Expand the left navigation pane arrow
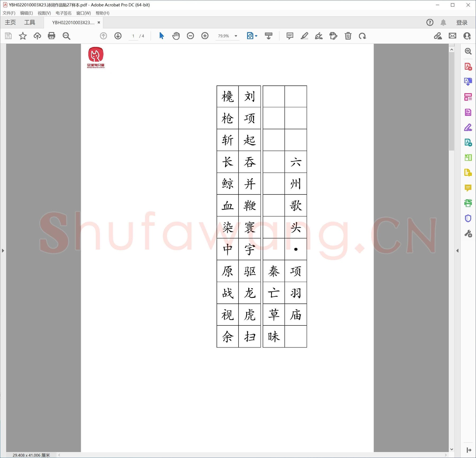 point(3,251)
